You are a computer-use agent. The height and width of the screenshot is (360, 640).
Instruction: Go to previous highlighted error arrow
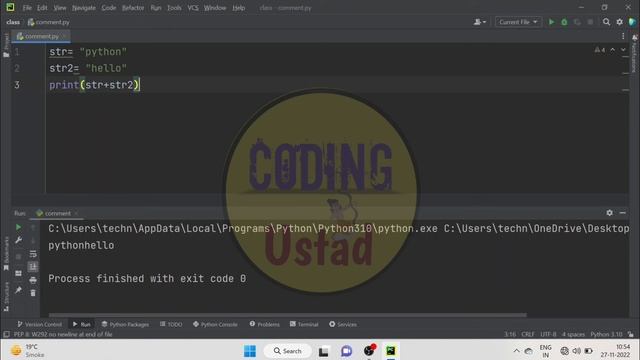[x=613, y=50]
